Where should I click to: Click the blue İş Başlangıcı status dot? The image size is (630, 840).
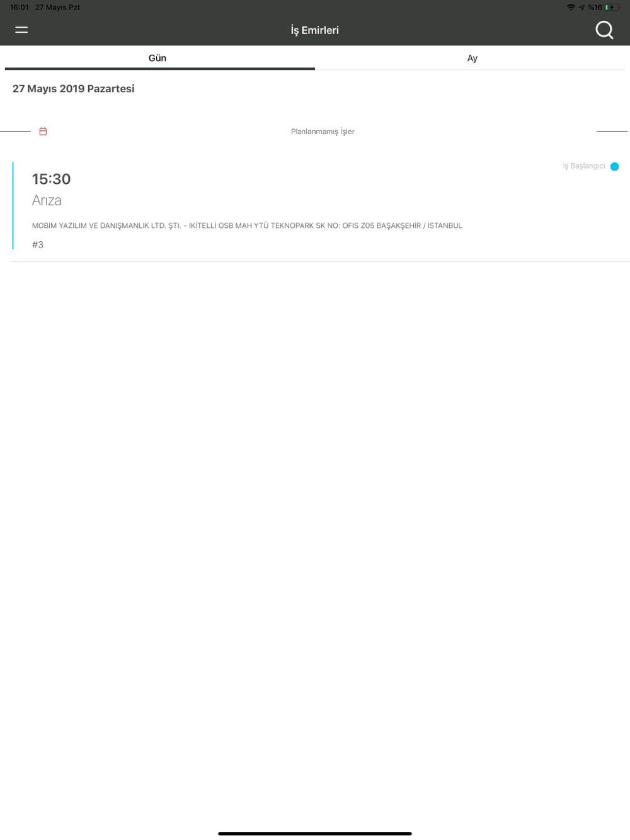click(x=614, y=167)
